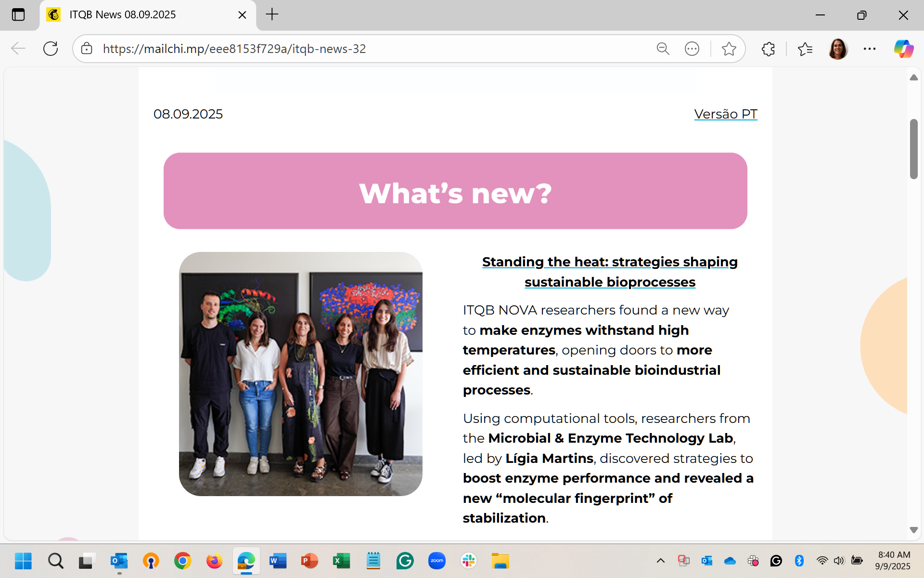Click the user profile avatar
Viewport: 924px width, 578px height.
838,49
